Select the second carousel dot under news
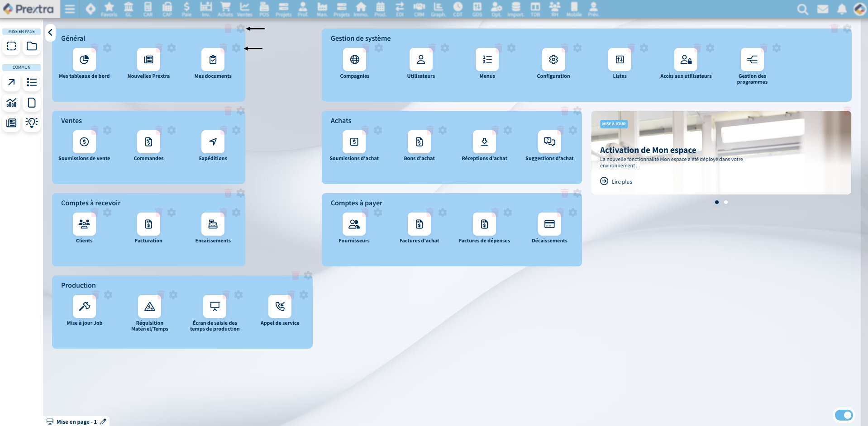This screenshot has height=426, width=868. tap(726, 202)
